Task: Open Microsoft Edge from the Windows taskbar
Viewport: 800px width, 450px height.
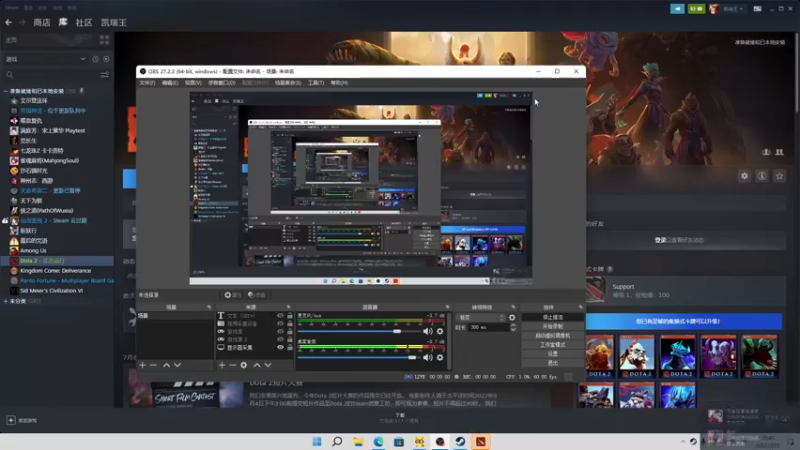Action: [x=379, y=441]
